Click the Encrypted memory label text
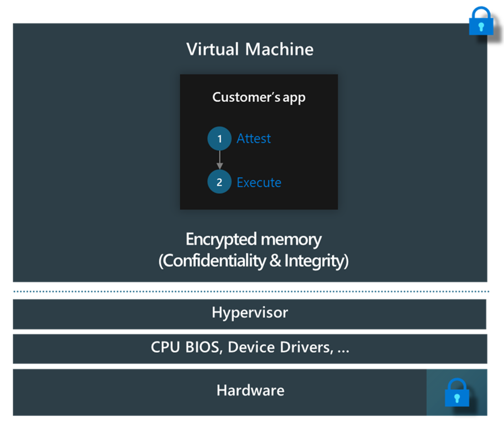Viewport: 504px width, 432px height. pos(253,239)
